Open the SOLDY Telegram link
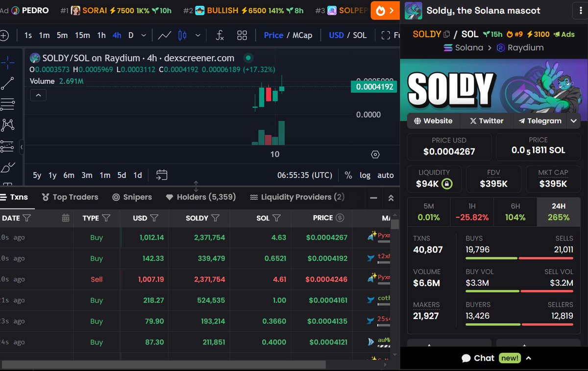 pyautogui.click(x=540, y=121)
